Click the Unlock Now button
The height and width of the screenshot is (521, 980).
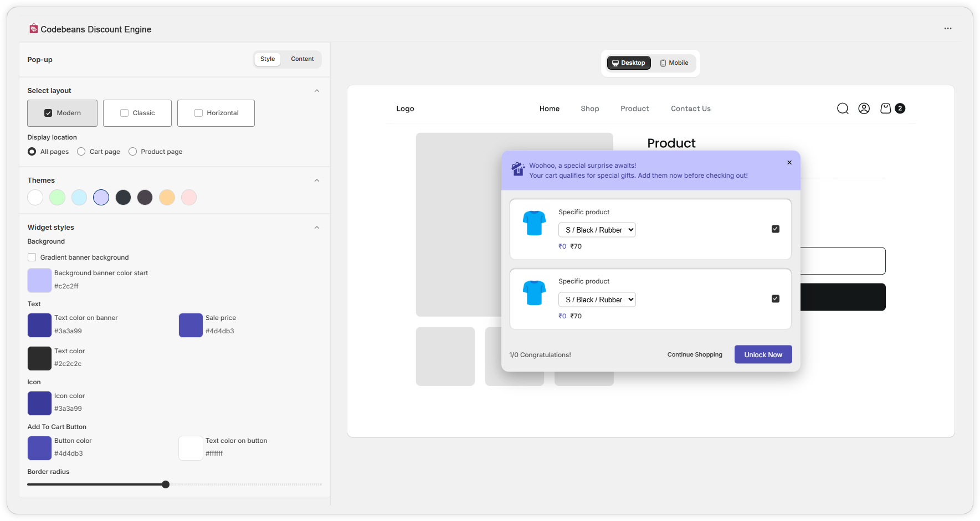[763, 354]
